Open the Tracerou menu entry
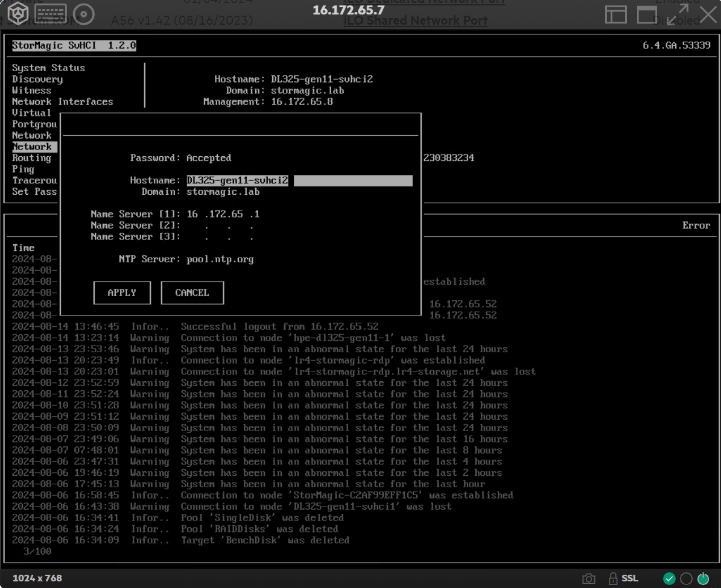This screenshot has height=588, width=721. (34, 180)
